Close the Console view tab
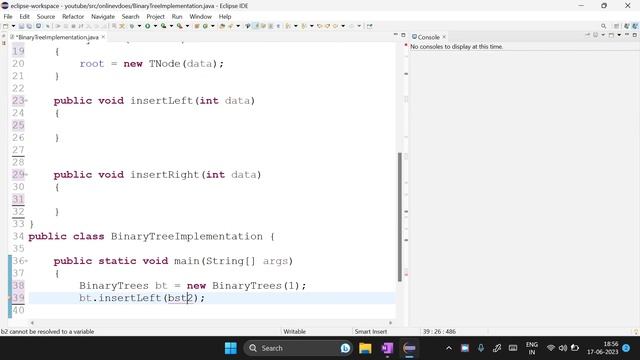This screenshot has width=640, height=360. tap(444, 37)
